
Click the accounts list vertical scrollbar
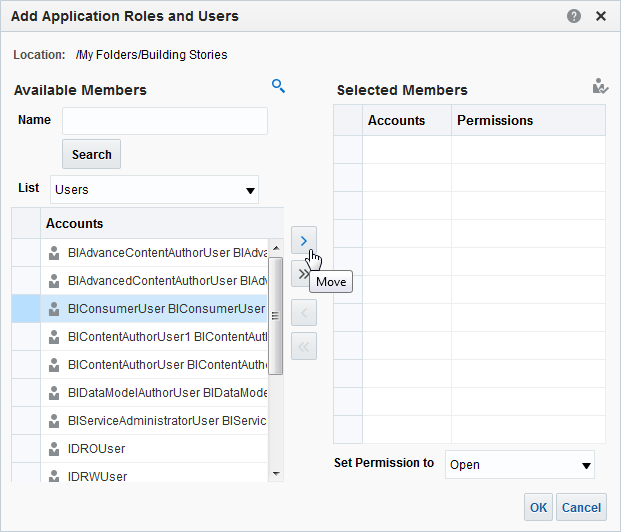pyautogui.click(x=276, y=316)
